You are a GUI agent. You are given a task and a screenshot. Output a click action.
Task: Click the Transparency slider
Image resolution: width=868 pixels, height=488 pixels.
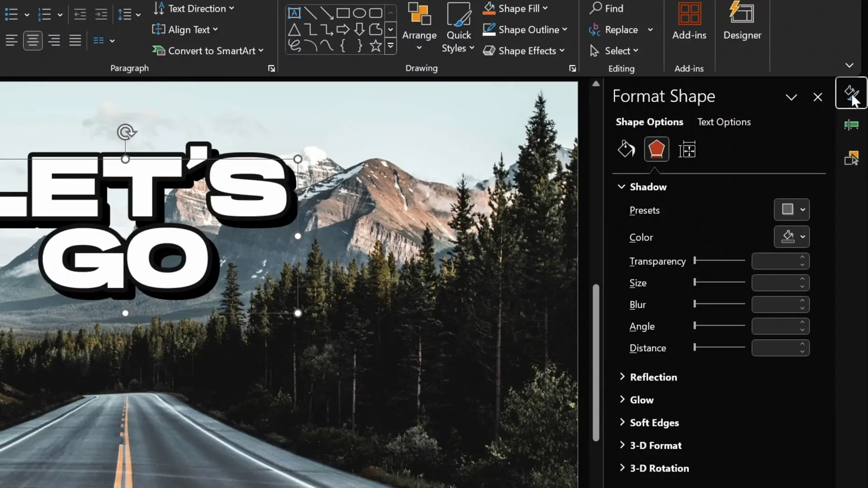(719, 261)
